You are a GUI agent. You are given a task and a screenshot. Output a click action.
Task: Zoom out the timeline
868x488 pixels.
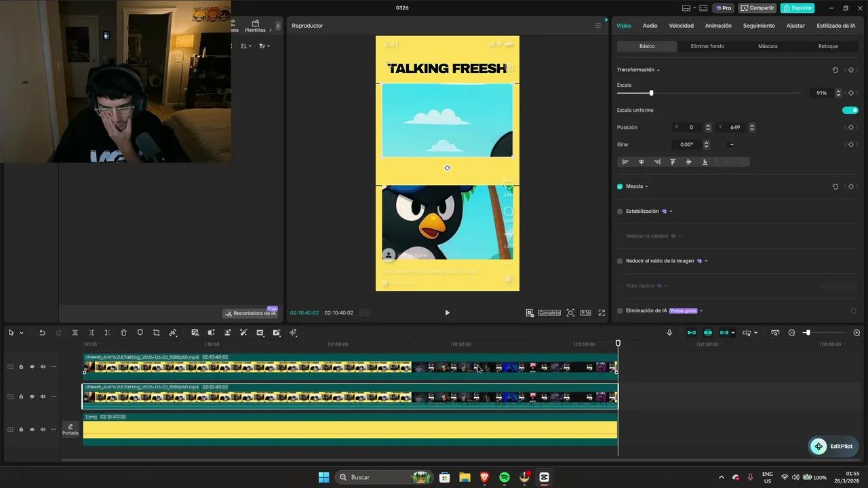(x=791, y=333)
